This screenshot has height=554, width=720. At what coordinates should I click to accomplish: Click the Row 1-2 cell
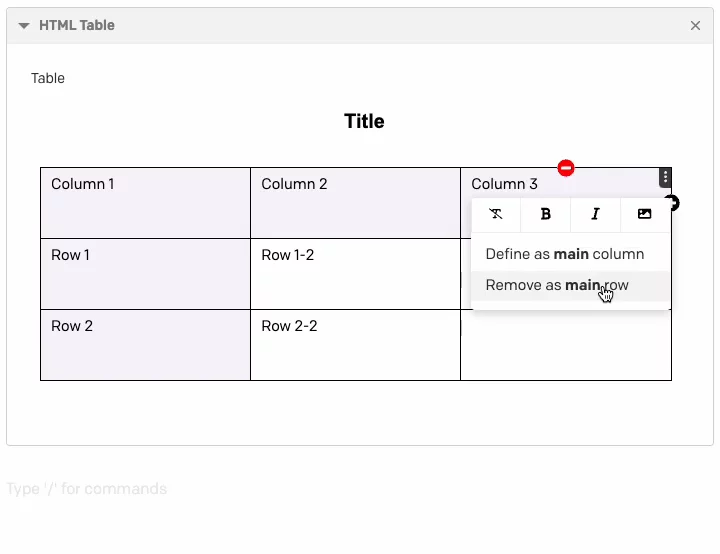(x=355, y=274)
